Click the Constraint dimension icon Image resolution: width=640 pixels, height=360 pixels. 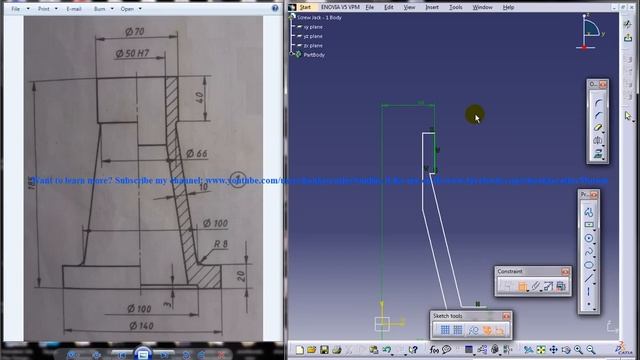coord(522,286)
